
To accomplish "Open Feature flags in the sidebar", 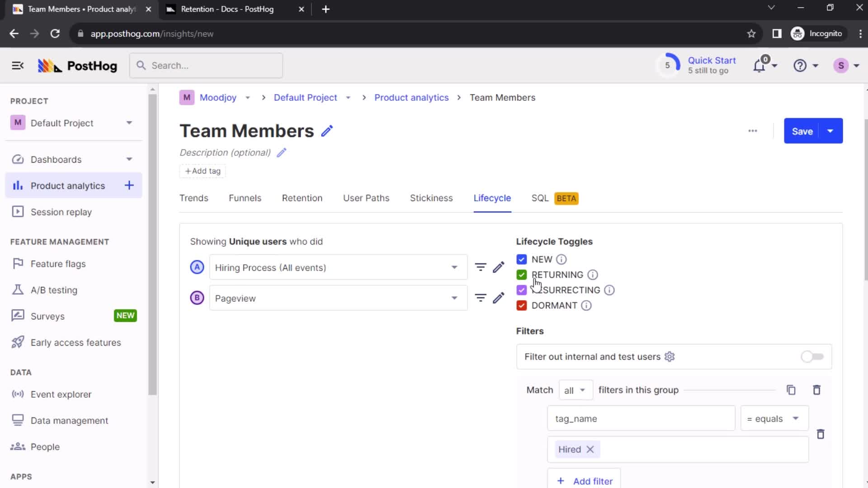I will [73, 264].
